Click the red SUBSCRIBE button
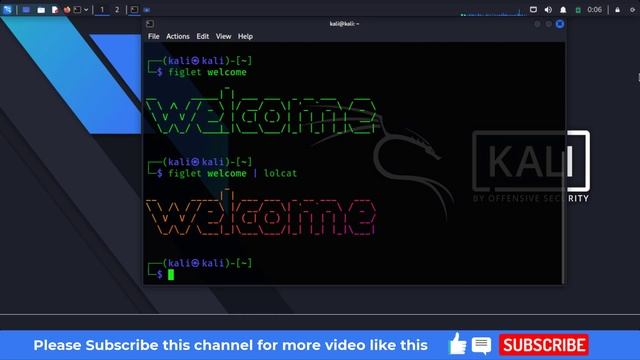This screenshot has width=640, height=360. click(x=543, y=345)
